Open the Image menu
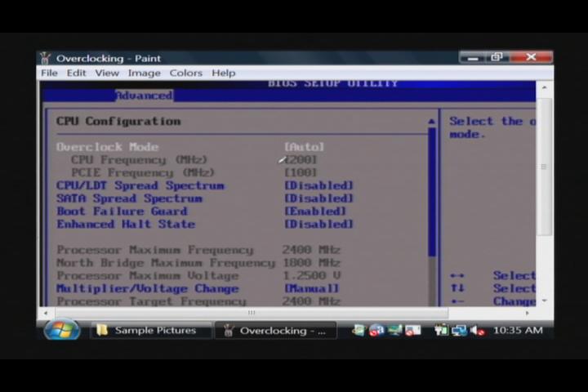Viewport: 588px width, 392px height. (144, 73)
